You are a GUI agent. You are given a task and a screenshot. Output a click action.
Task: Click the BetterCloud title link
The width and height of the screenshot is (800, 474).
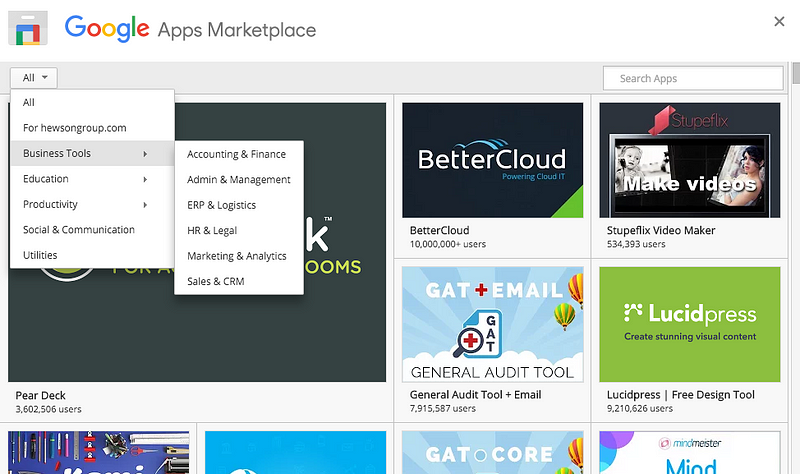click(x=439, y=231)
